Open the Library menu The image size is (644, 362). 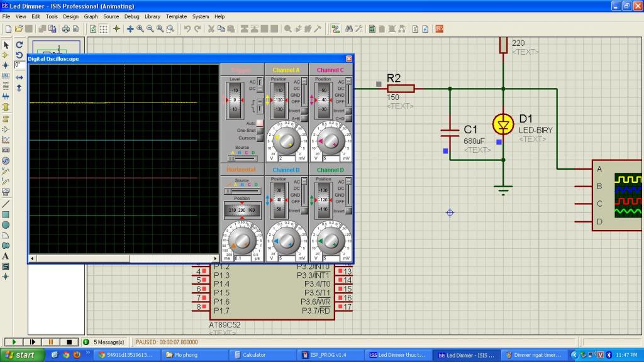[x=152, y=16]
